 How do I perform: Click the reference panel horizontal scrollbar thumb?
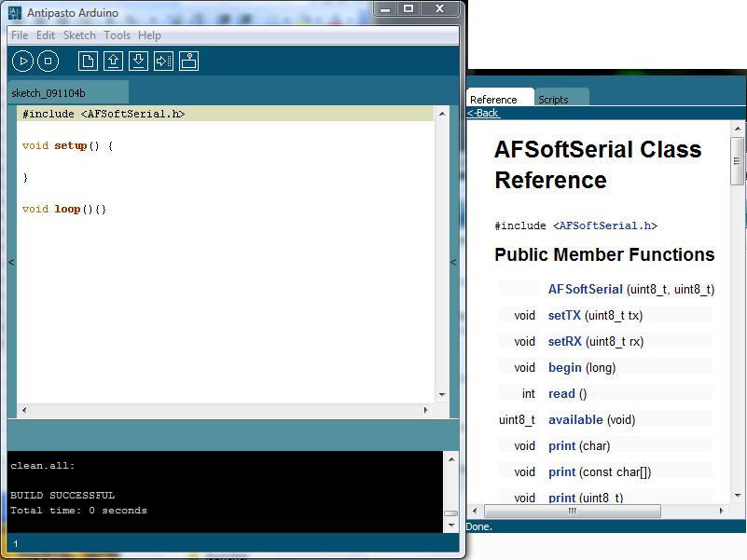[573, 511]
